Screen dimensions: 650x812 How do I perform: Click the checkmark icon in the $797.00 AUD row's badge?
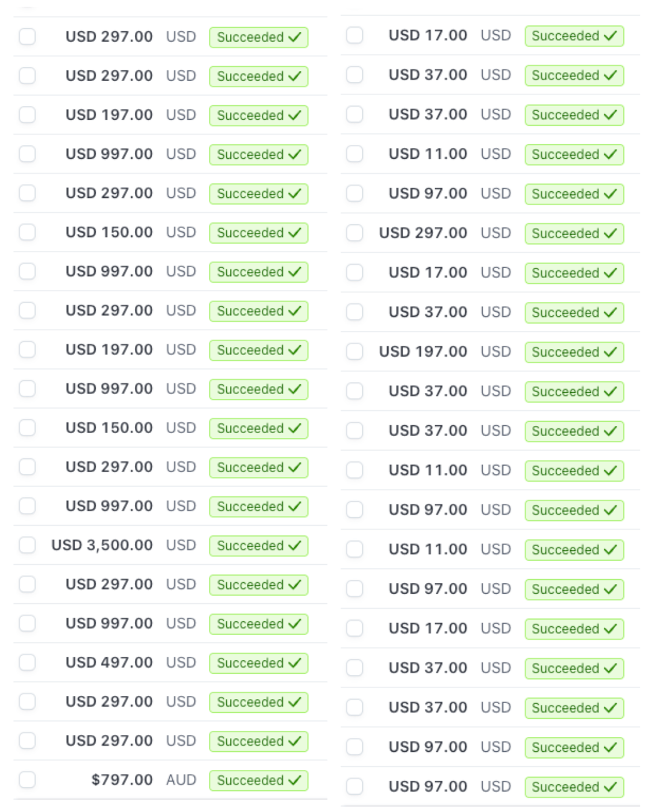[294, 780]
